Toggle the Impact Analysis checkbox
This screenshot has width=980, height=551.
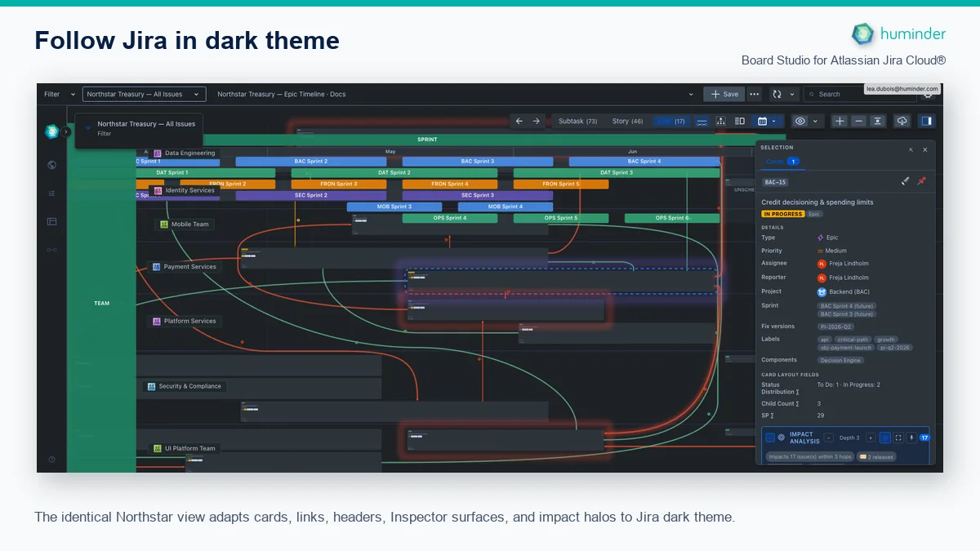[770, 438]
